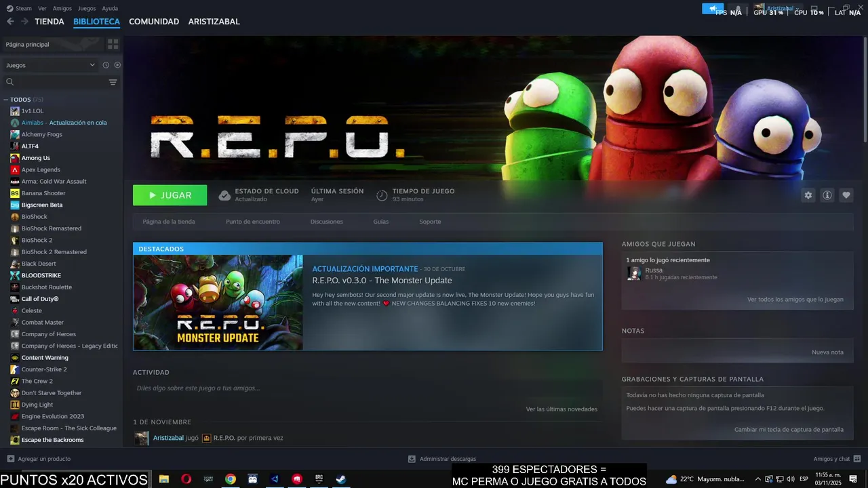
Task: Open R.E.P.O. v0.3.0 Monster Update headline
Action: pos(382,281)
